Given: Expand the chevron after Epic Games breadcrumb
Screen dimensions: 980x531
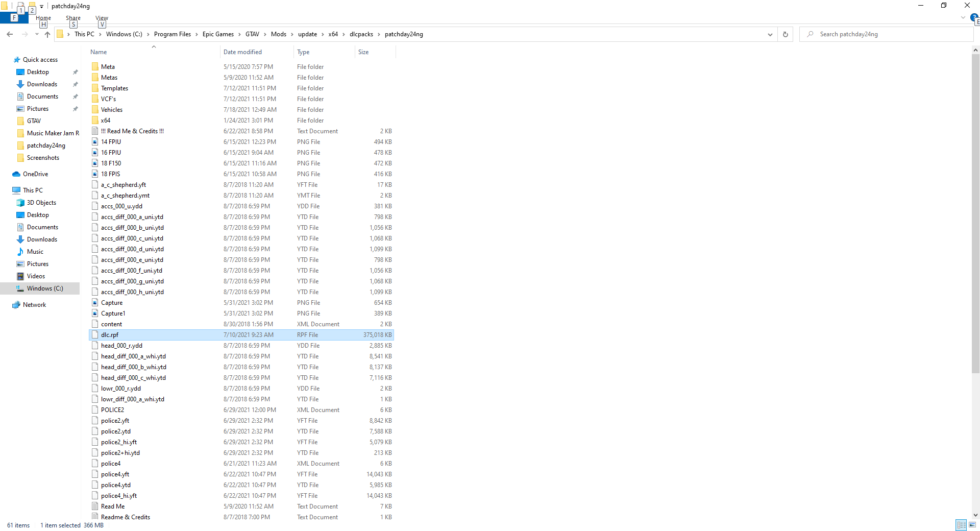Looking at the screenshot, I should [x=239, y=34].
